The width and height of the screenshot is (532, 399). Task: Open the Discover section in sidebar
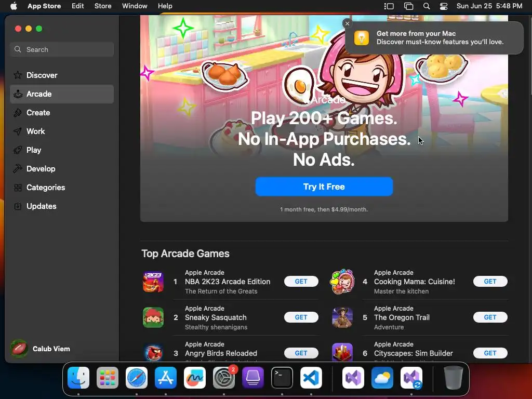point(62,75)
